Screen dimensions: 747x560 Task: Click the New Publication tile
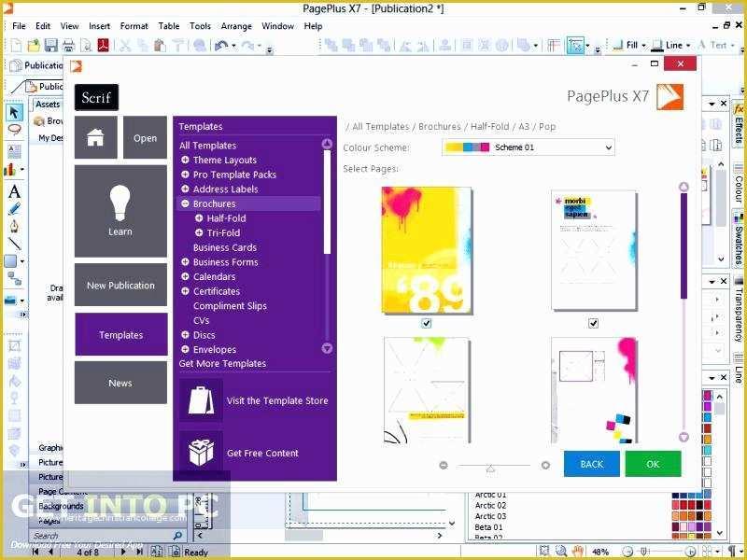click(x=120, y=286)
